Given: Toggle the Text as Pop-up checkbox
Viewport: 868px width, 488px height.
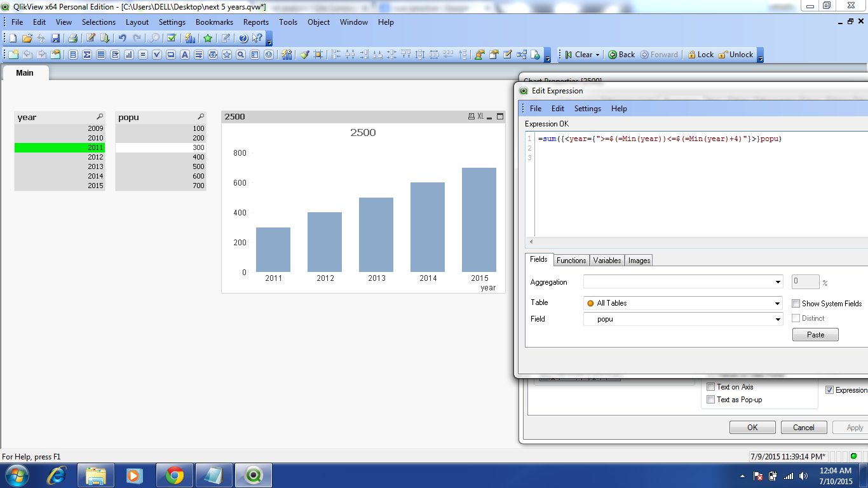Looking at the screenshot, I should click(x=711, y=400).
